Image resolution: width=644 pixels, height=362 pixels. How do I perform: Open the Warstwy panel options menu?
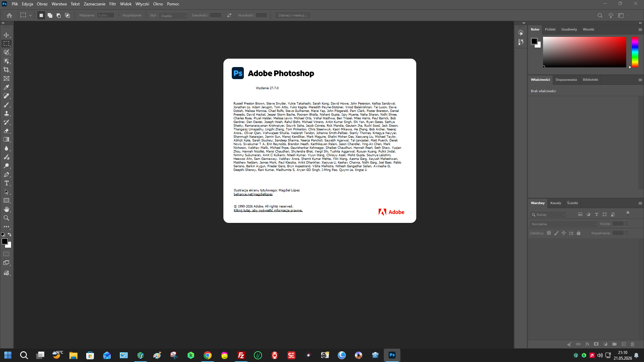pyautogui.click(x=640, y=203)
